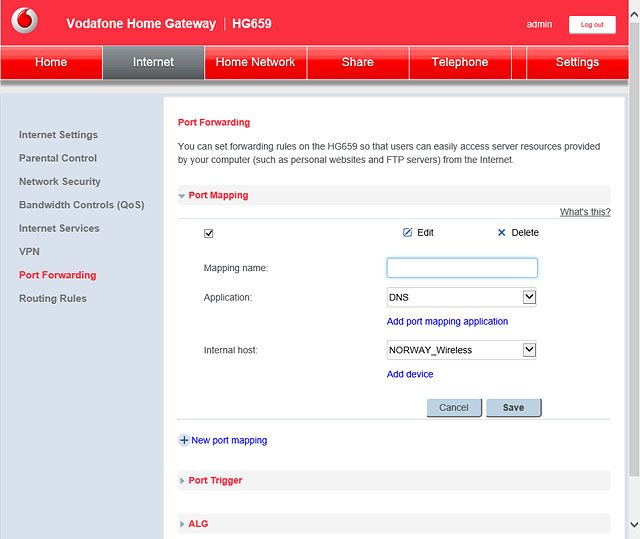Open the Telephone tab
The height and width of the screenshot is (539, 640).
coord(460,62)
